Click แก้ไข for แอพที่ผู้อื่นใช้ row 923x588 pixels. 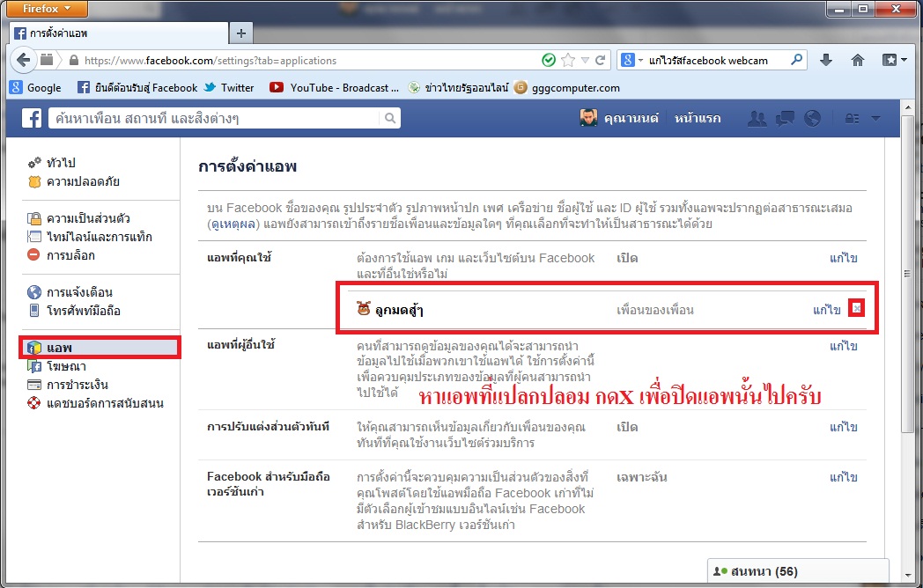843,346
